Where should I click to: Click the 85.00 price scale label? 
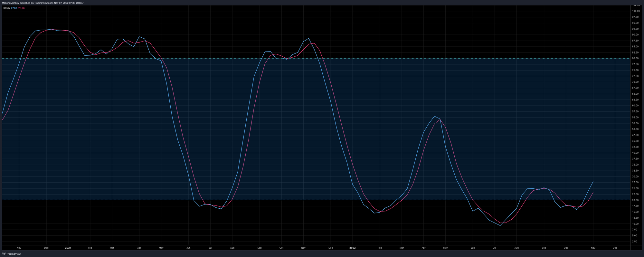click(x=635, y=46)
